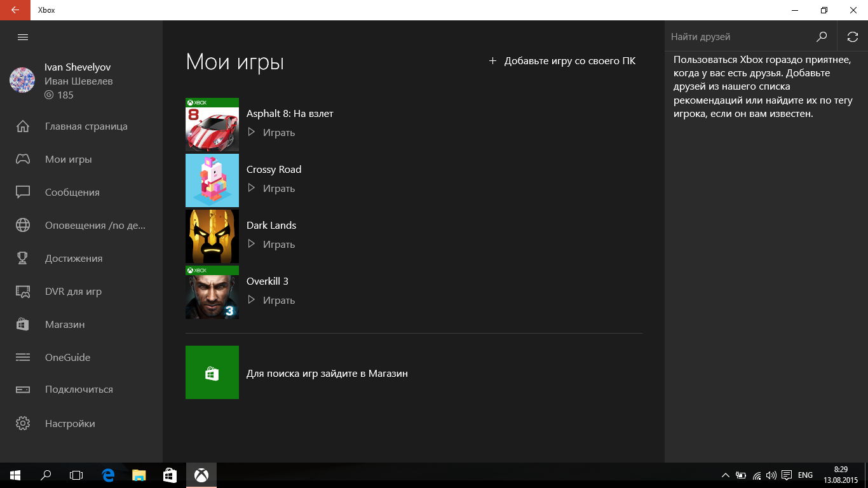This screenshot has height=488, width=868.
Task: Open the Action Center notification icon
Action: pos(787,475)
